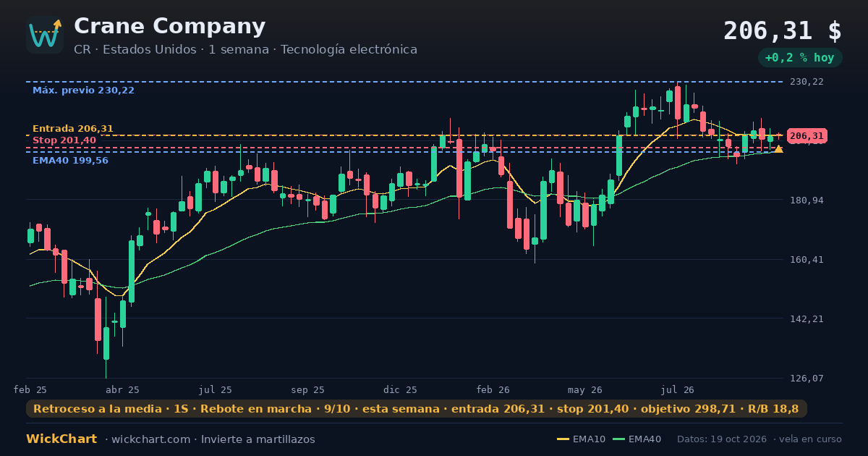Click the "Crane Company" title
This screenshot has height=456, width=868.
170,26
